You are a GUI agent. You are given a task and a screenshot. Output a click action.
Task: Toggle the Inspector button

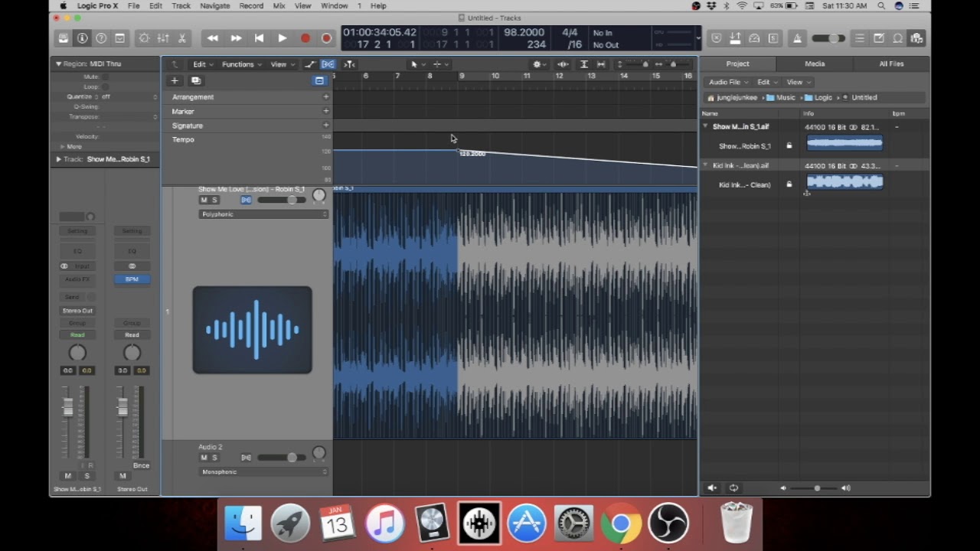(82, 38)
